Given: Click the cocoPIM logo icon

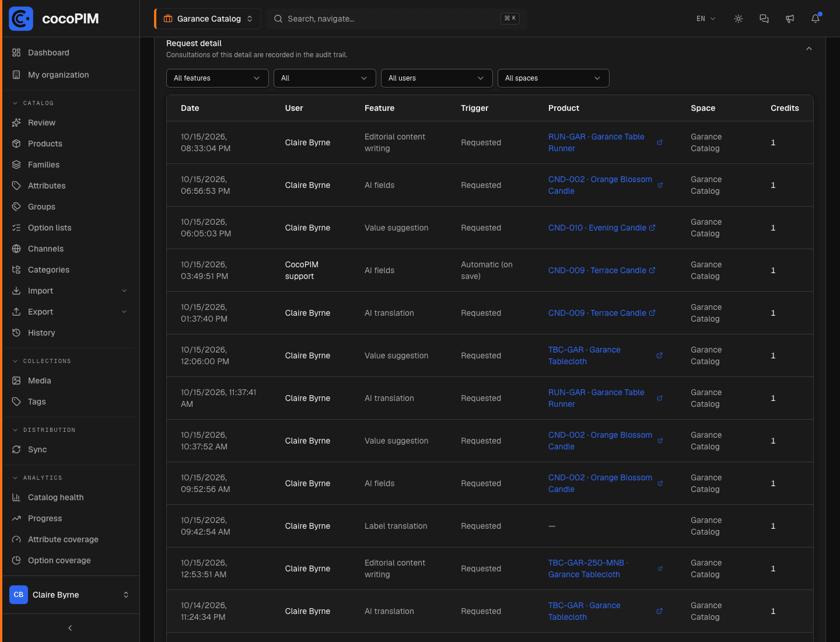Looking at the screenshot, I should (x=21, y=19).
